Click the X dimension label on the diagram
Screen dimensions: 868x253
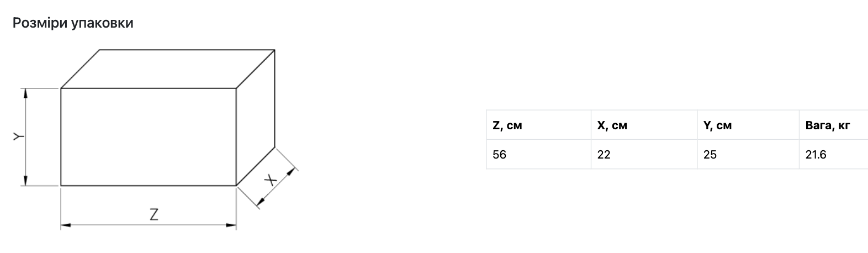click(270, 180)
